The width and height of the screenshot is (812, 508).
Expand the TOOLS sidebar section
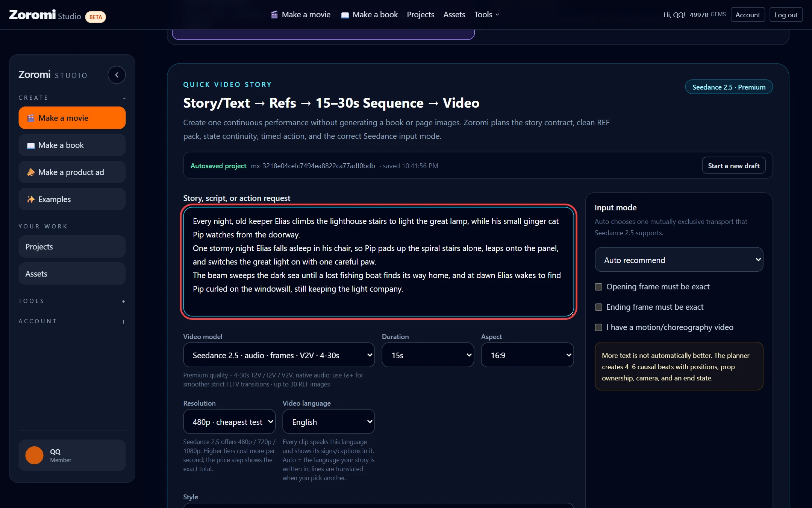124,301
